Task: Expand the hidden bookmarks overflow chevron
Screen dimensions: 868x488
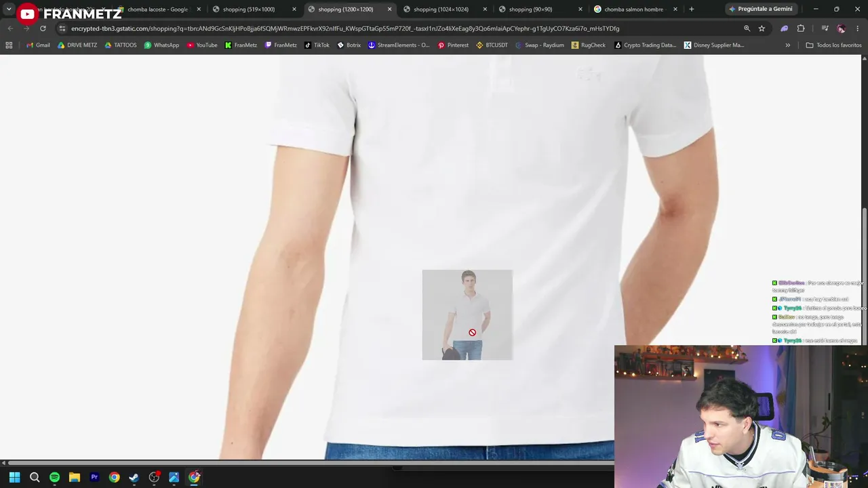Action: pos(787,45)
